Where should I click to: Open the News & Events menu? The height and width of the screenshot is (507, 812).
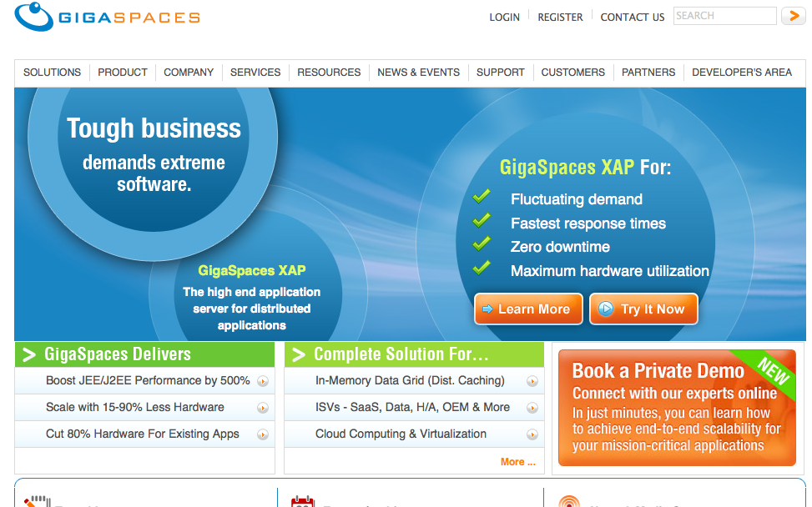point(418,73)
